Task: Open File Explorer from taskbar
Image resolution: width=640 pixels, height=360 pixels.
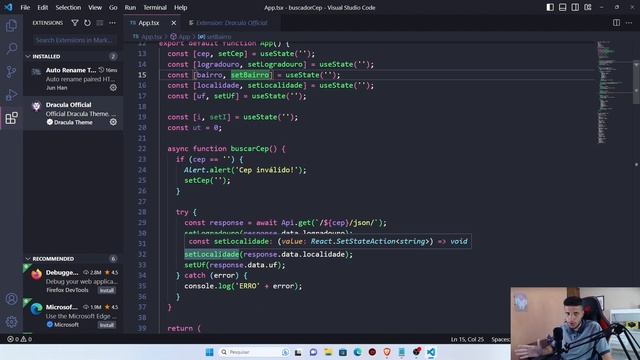Action: point(328,352)
